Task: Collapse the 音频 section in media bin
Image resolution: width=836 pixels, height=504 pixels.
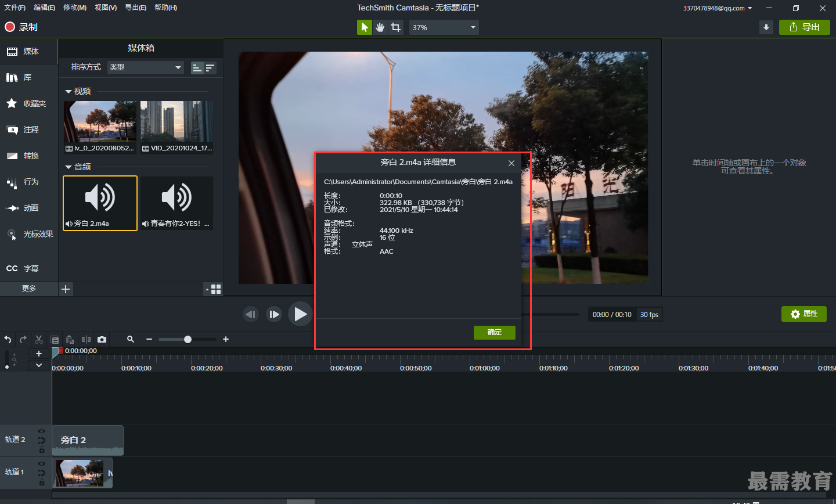Action: point(68,167)
